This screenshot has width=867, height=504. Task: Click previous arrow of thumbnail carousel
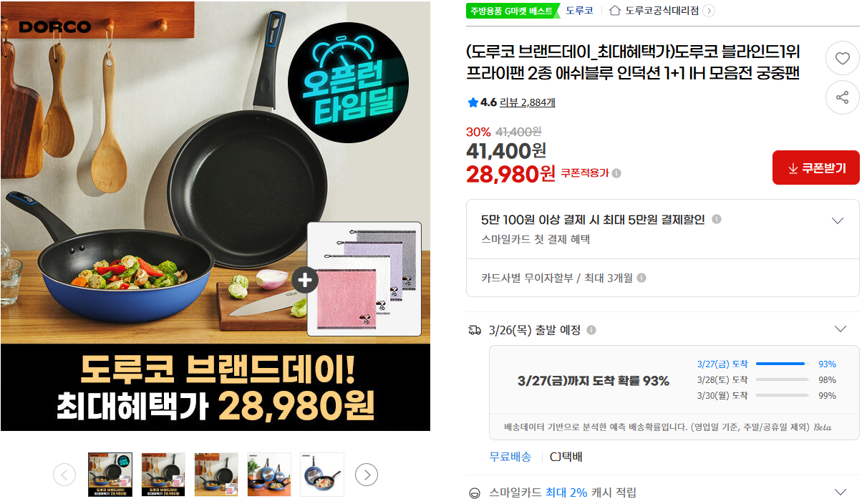[x=64, y=475]
